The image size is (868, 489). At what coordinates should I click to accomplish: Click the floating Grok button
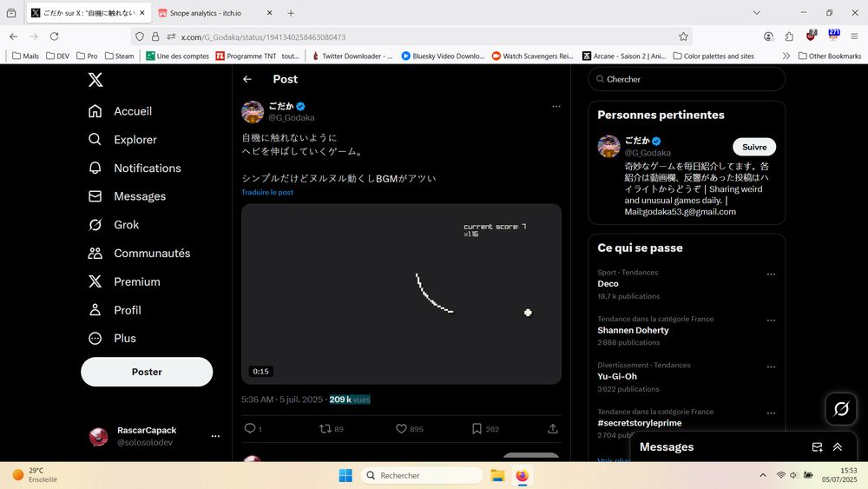point(841,409)
